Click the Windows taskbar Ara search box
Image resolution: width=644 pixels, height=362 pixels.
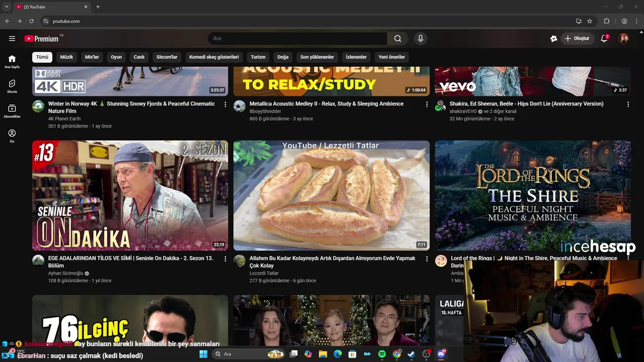point(249,354)
